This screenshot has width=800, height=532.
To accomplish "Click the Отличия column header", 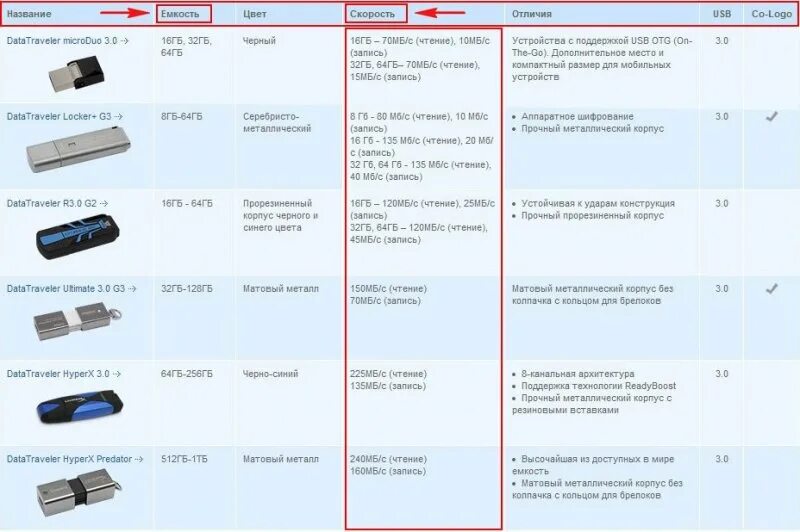I will 532,14.
